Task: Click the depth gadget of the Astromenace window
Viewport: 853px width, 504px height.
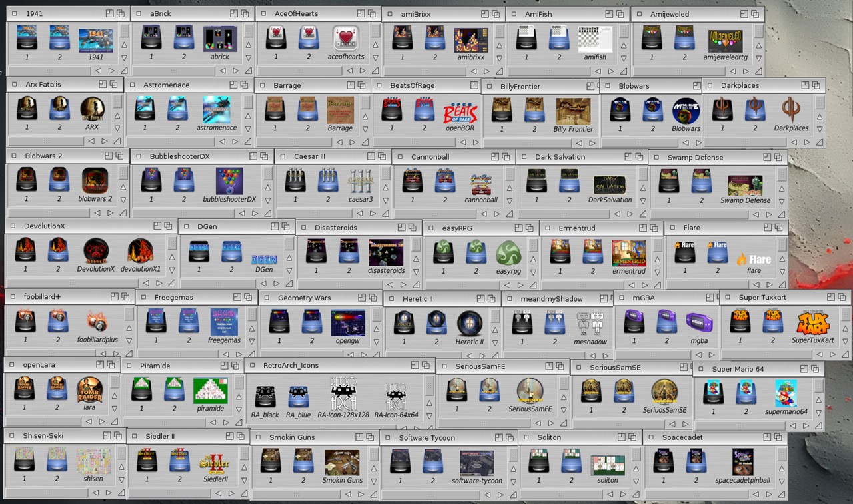Action: [x=244, y=85]
